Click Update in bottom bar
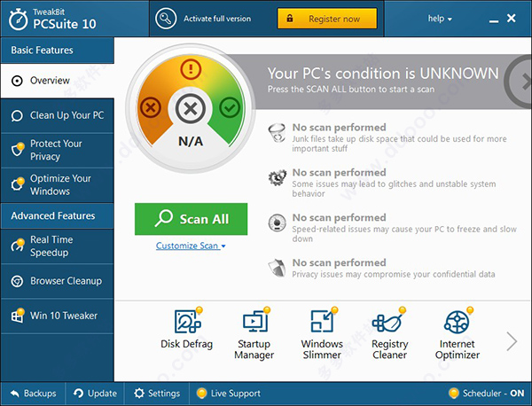The image size is (532, 406). (95, 394)
